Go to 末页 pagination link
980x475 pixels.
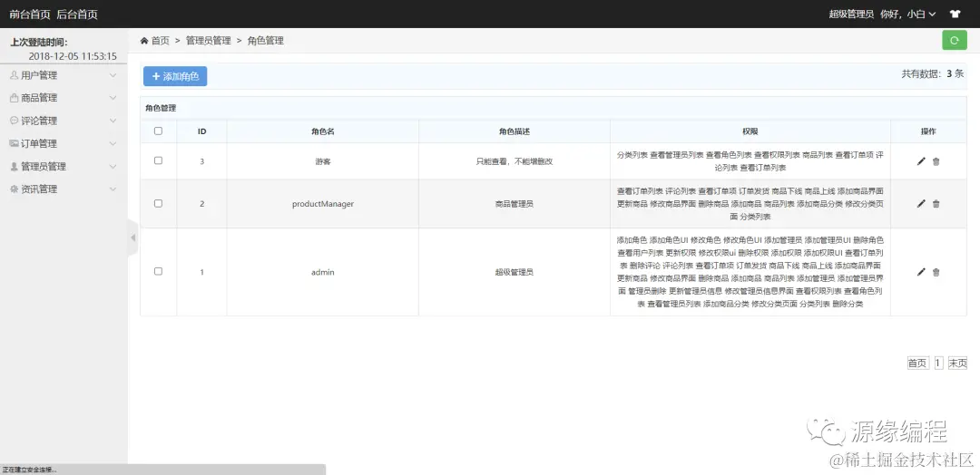(957, 364)
